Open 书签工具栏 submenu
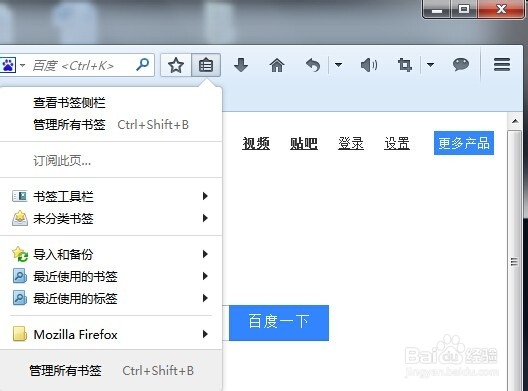This screenshot has width=528, height=391. click(111, 196)
